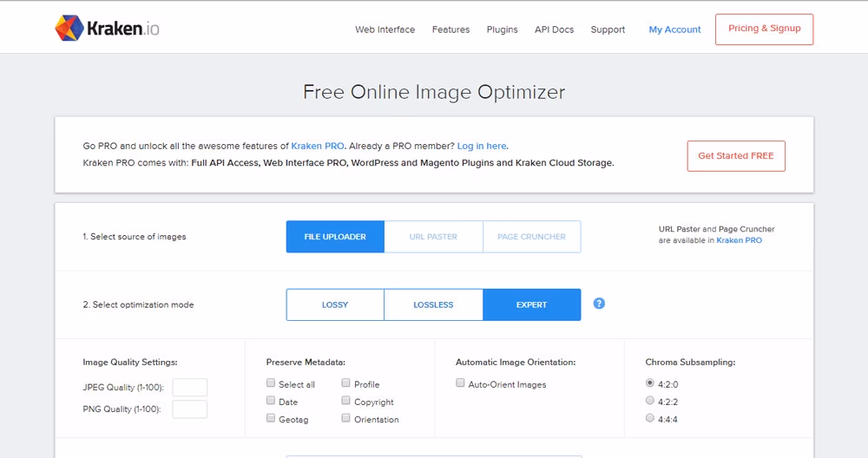Click the Kraken.io logo
Viewport: 868px width, 458px height.
[107, 29]
